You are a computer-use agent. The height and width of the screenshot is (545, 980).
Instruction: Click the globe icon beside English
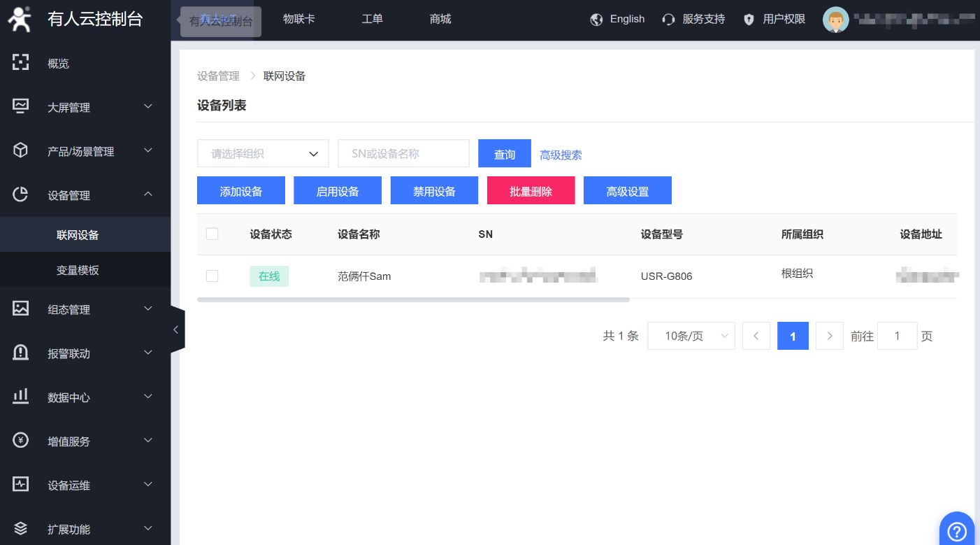pos(596,20)
